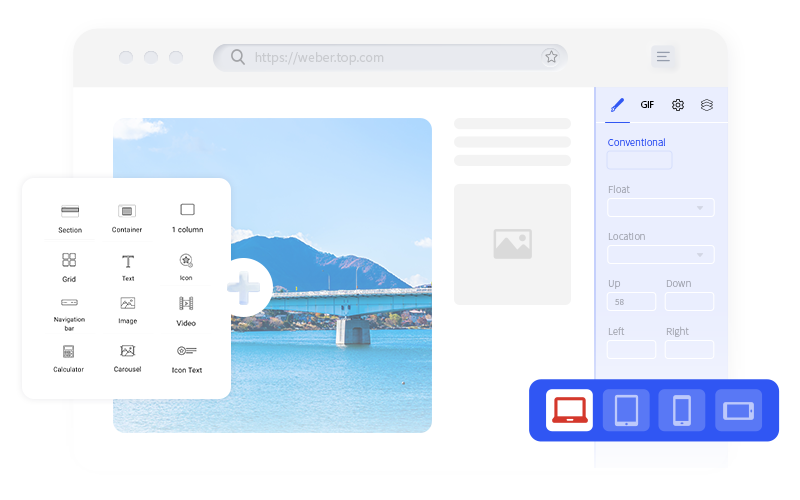Switch to tablet preview mode
Image resolution: width=800 pixels, height=500 pixels.
point(626,410)
